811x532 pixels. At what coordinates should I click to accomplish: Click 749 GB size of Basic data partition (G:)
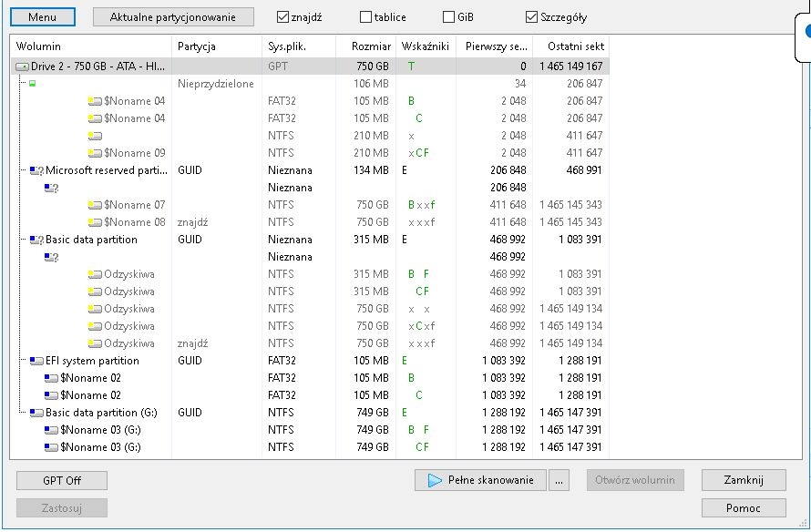(x=373, y=413)
